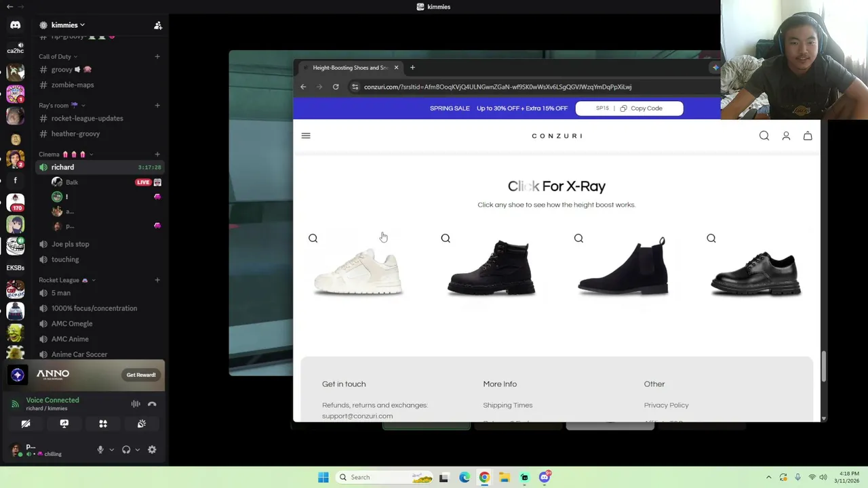Click the Windows taskbar Search box

tap(384, 477)
